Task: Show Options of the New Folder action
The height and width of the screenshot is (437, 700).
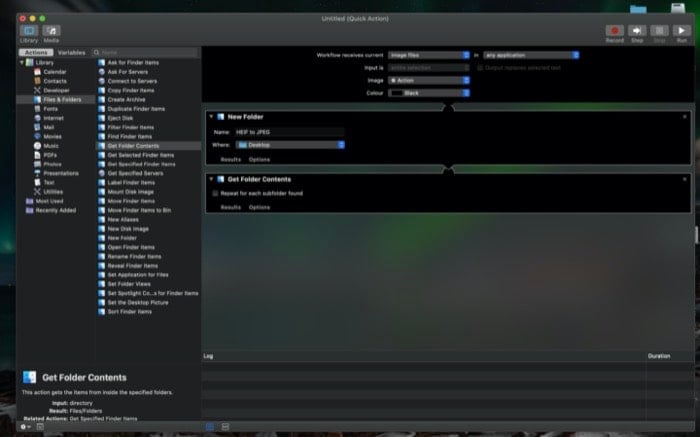Action: point(259,159)
